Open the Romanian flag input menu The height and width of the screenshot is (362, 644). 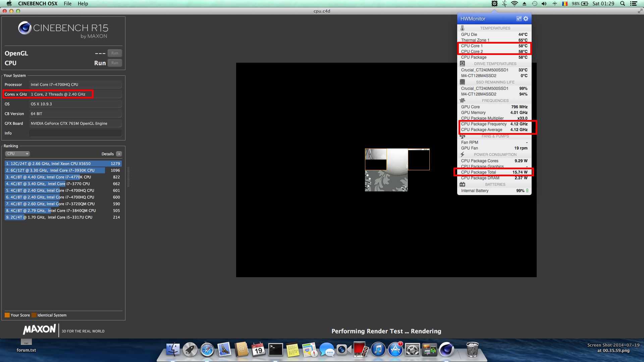pyautogui.click(x=565, y=4)
